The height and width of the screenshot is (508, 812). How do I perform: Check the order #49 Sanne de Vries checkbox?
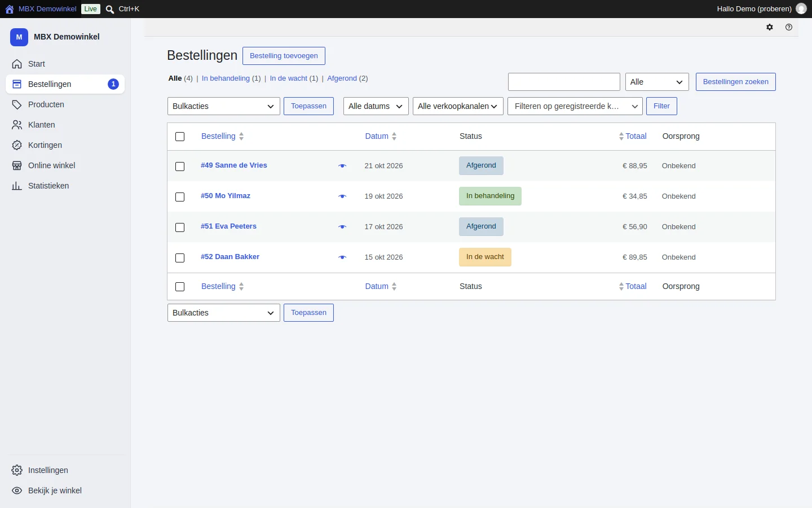coord(180,167)
